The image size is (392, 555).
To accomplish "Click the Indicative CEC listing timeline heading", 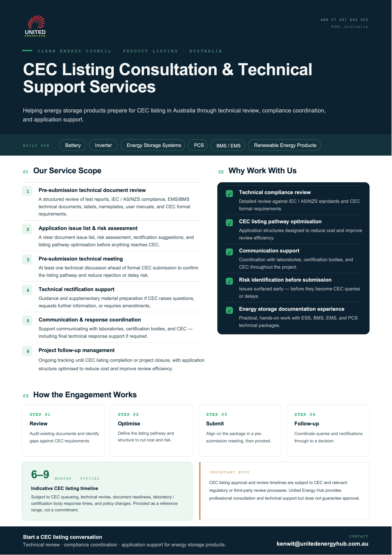I will click(65, 488).
